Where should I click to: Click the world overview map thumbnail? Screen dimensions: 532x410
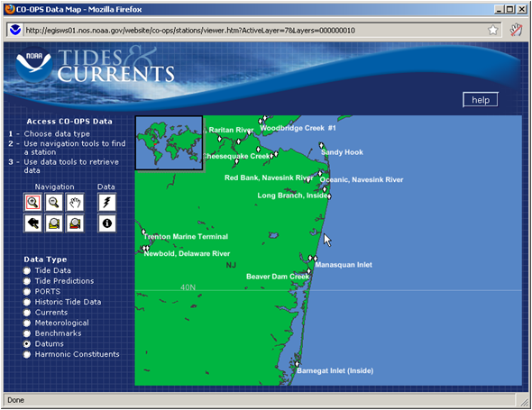coord(169,142)
